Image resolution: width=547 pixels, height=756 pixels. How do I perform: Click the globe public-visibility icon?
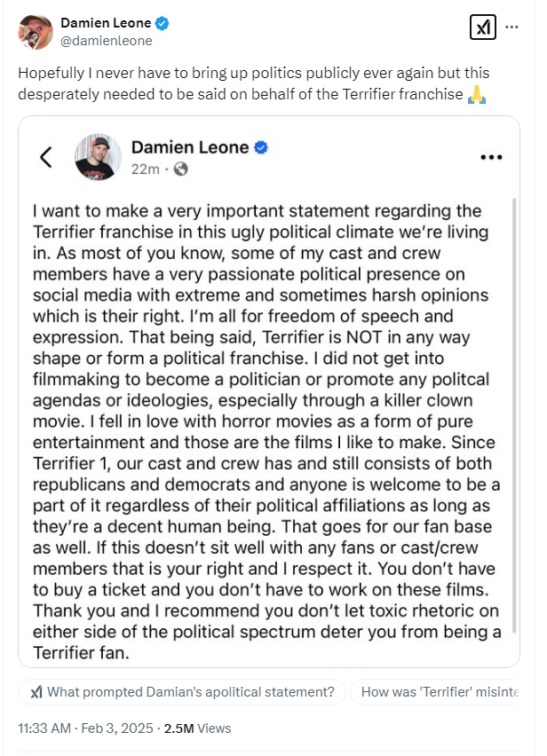181,169
